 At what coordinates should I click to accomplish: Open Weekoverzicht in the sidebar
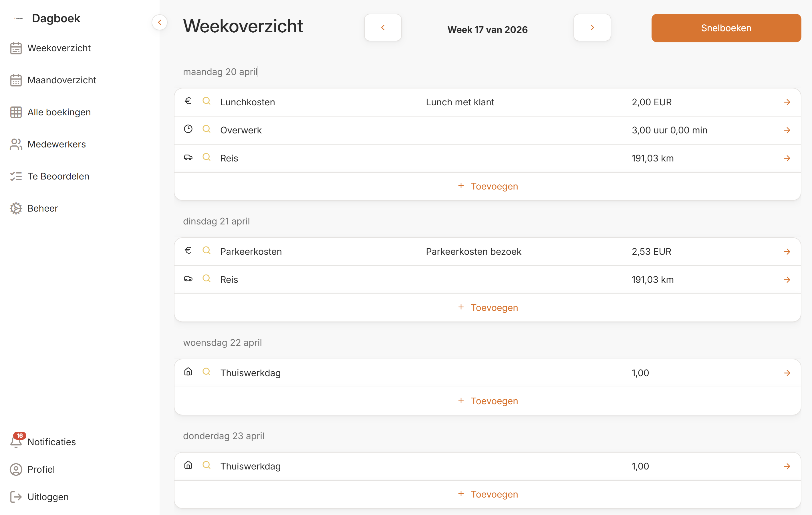click(x=59, y=48)
